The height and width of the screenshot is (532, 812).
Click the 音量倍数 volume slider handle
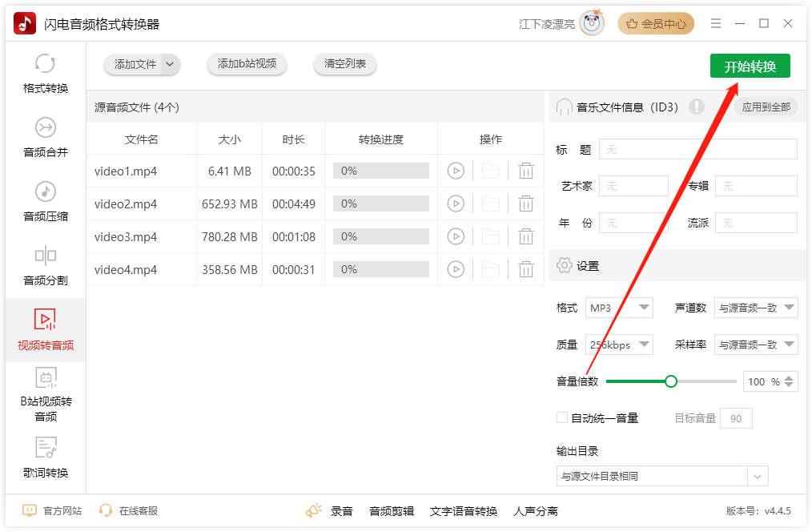click(671, 381)
